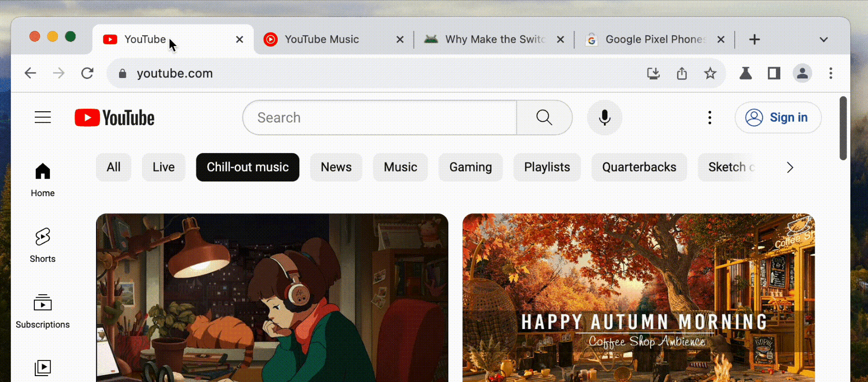
Task: Open a new browser tab
Action: pos(754,39)
